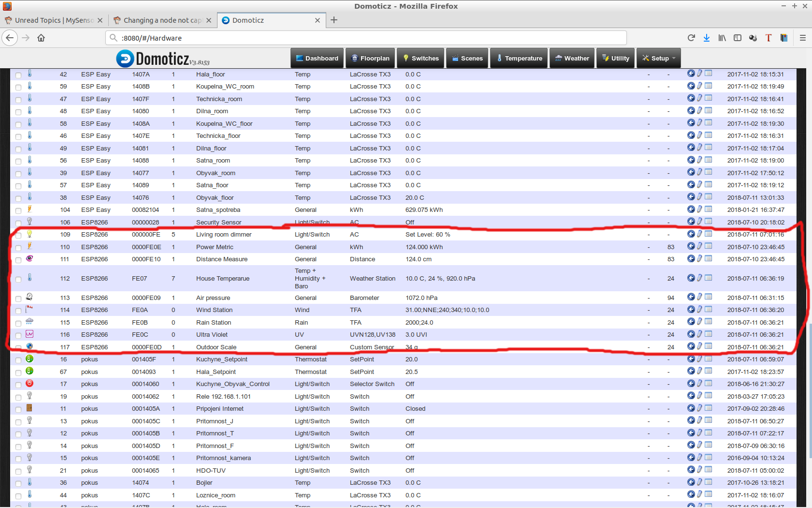Expand the Setup dropdown menu
Image resolution: width=812 pixels, height=508 pixels.
coord(659,58)
